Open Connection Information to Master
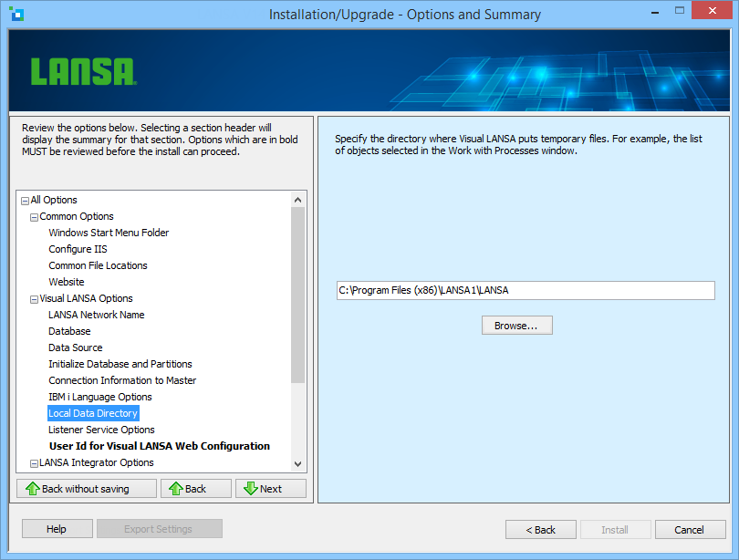The height and width of the screenshot is (560, 739). pyautogui.click(x=122, y=380)
